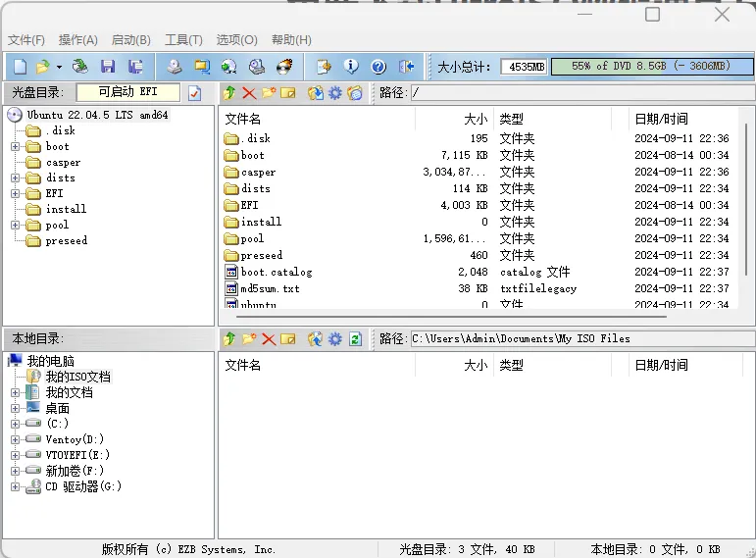Expand the CD 驱动器(G:) node
The width and height of the screenshot is (756, 558).
[15, 486]
